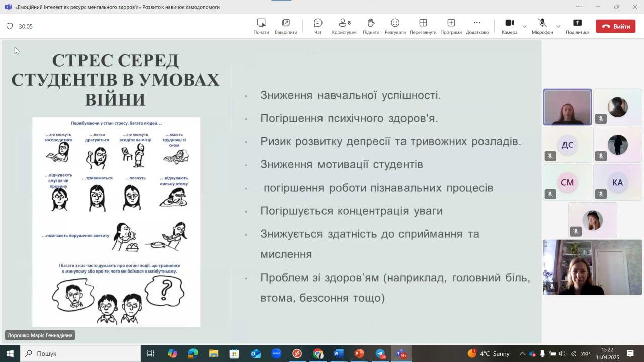Select participant tile with initials КА
The width and height of the screenshot is (644, 362).
617,182
